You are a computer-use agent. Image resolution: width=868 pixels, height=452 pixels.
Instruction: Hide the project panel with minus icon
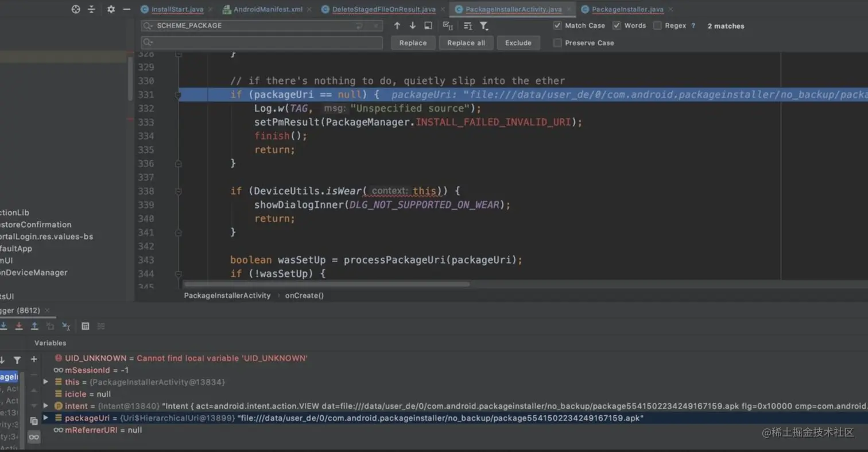click(x=127, y=9)
